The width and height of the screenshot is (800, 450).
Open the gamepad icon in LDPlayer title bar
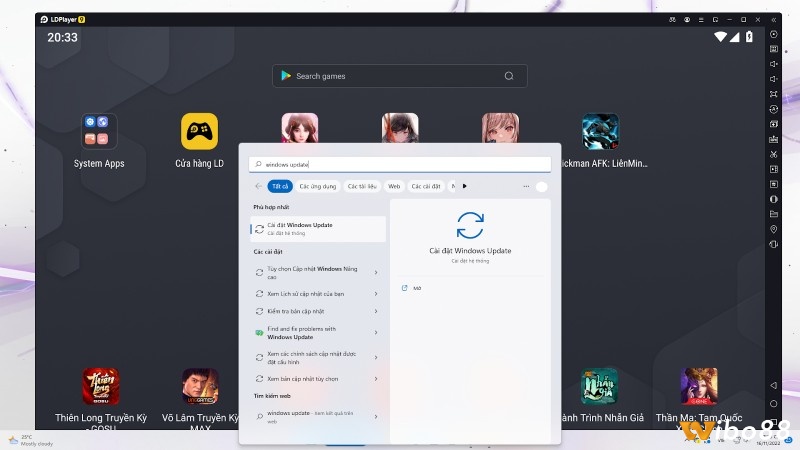pos(672,19)
